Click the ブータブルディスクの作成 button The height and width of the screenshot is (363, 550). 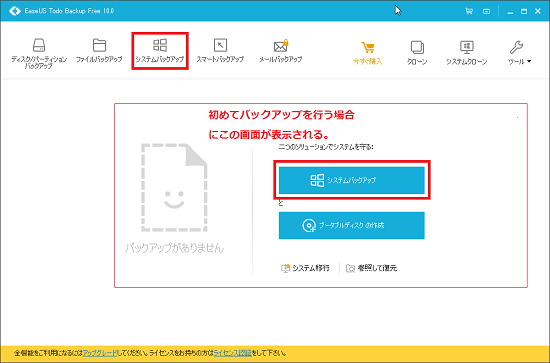351,226
